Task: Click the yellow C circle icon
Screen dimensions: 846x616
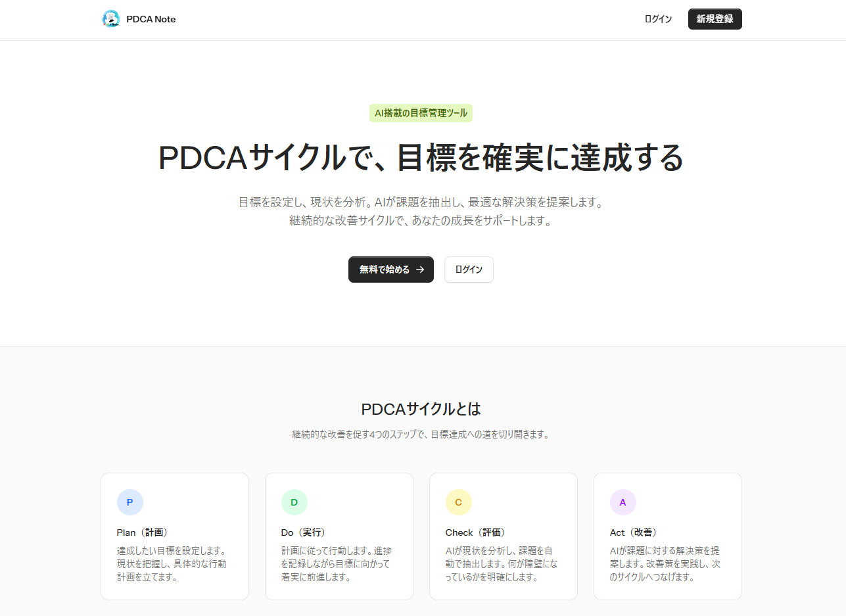Action: pyautogui.click(x=459, y=502)
